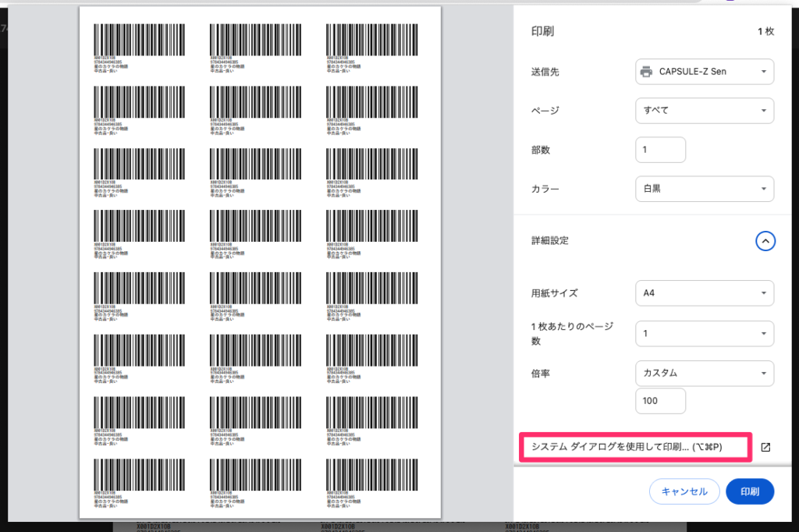Click the 詳細設定 section label
This screenshot has width=799, height=532.
click(550, 241)
